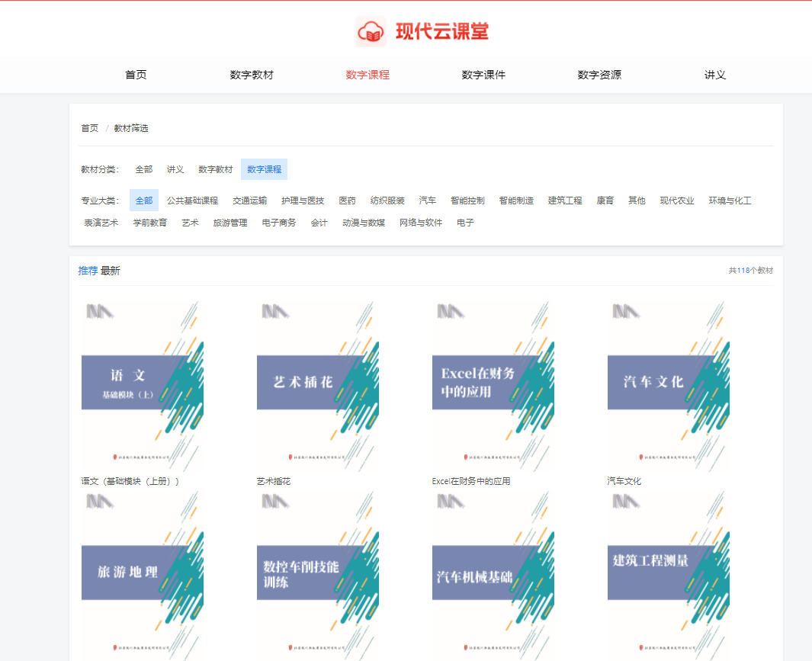Open the 艺术插花 course cover
The image size is (812, 661).
click(318, 385)
